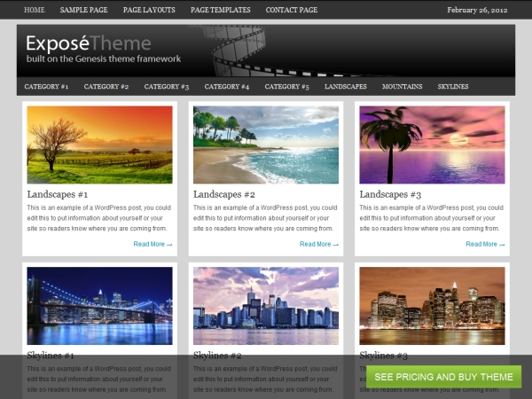The width and height of the screenshot is (532, 399).
Task: Go to SAMPLE PAGE in top navigation
Action: pyautogui.click(x=84, y=10)
